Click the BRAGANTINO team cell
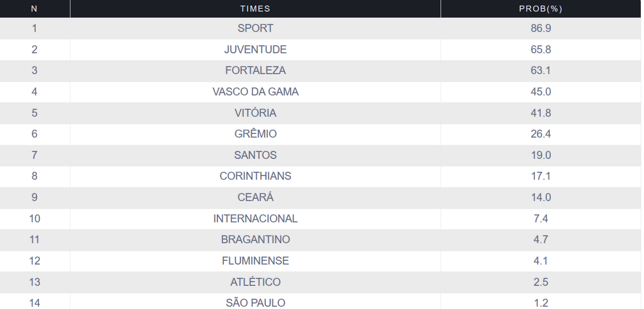The height and width of the screenshot is (309, 644). point(255,240)
